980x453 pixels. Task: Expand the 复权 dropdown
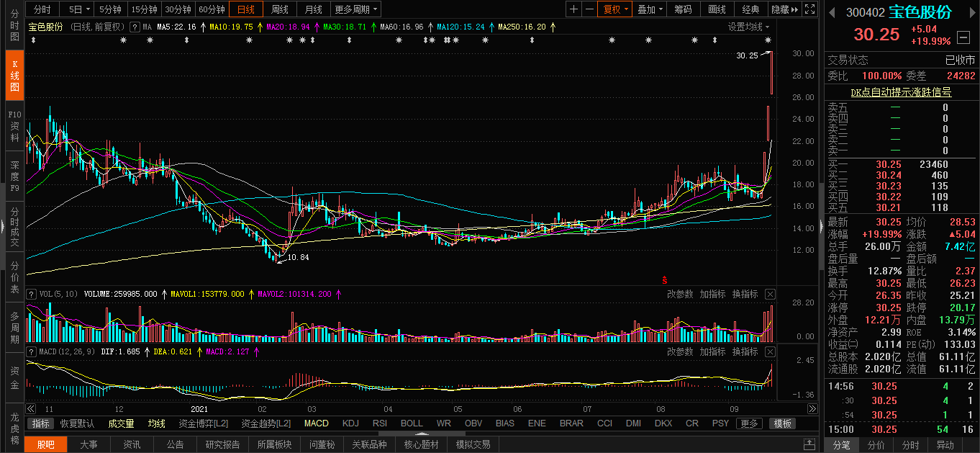point(615,9)
